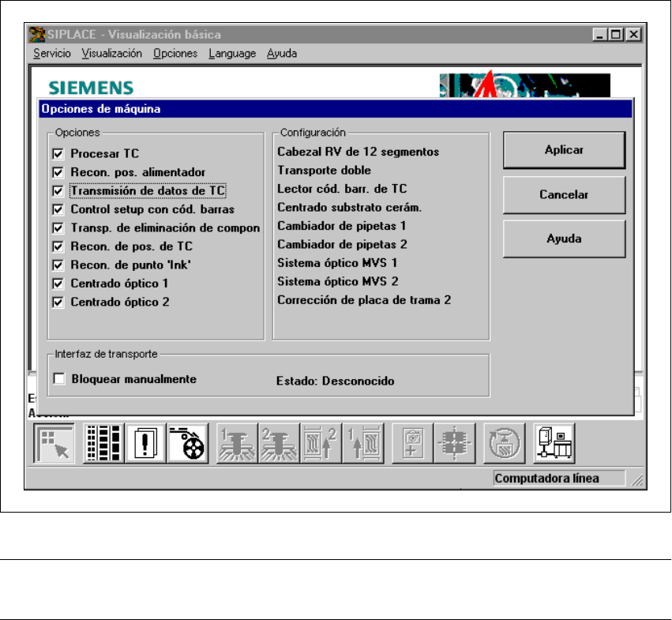Click the placement head 2 icon

279,443
